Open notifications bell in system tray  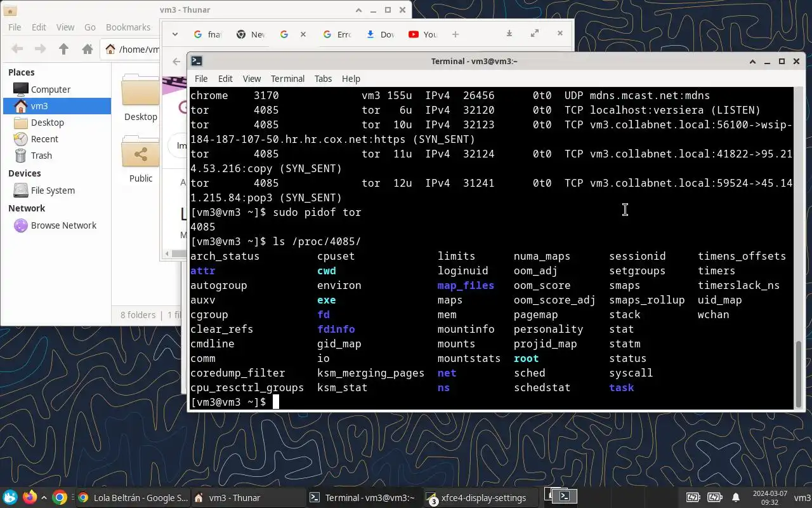pos(736,497)
